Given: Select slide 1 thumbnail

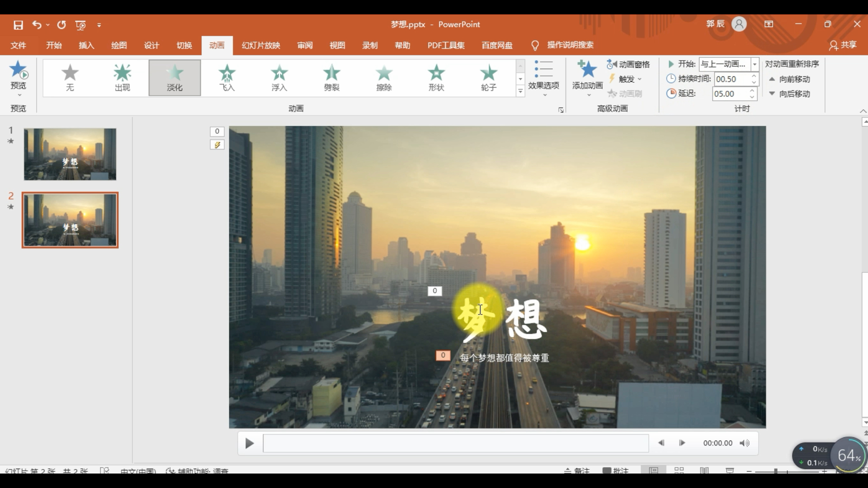Looking at the screenshot, I should coord(70,154).
